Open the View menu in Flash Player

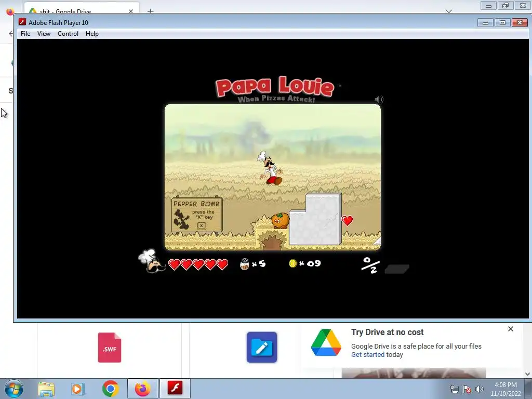point(44,34)
